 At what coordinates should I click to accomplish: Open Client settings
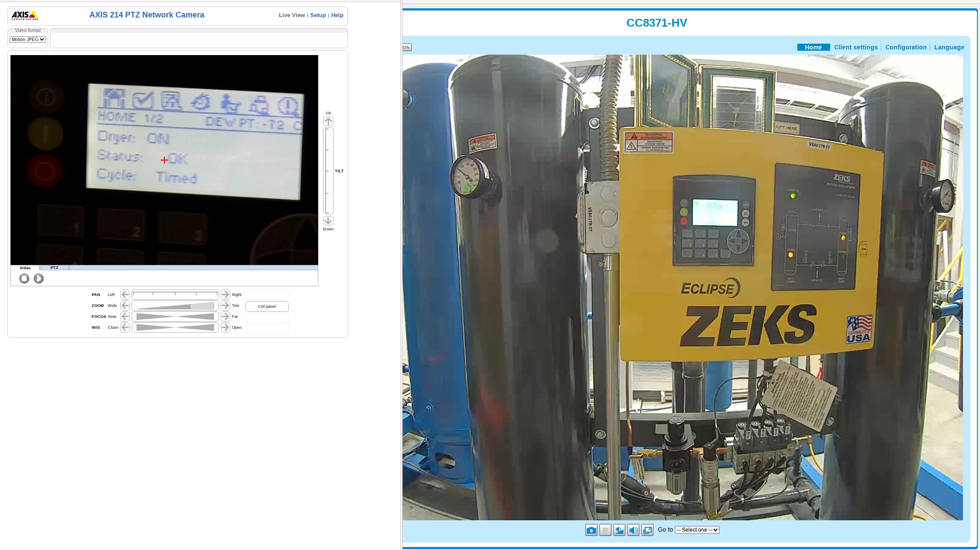pyautogui.click(x=855, y=47)
